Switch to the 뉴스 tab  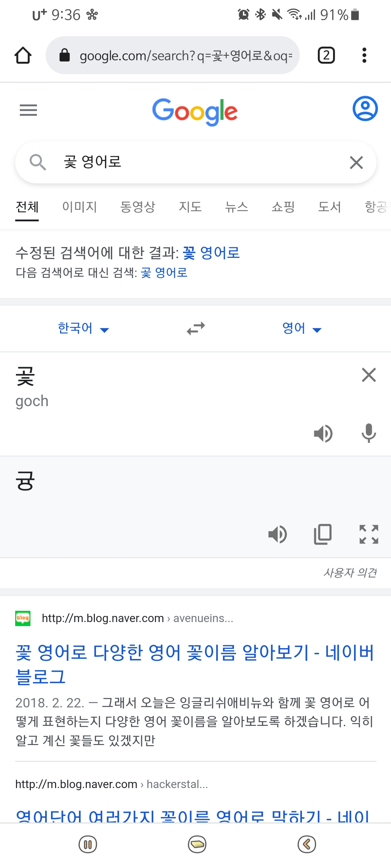pyautogui.click(x=236, y=207)
